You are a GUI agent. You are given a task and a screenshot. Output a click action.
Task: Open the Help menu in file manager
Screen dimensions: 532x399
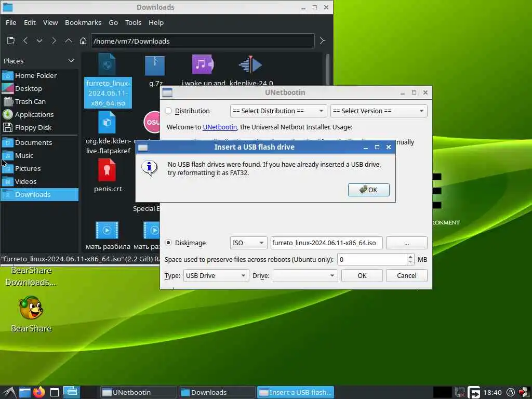(156, 22)
